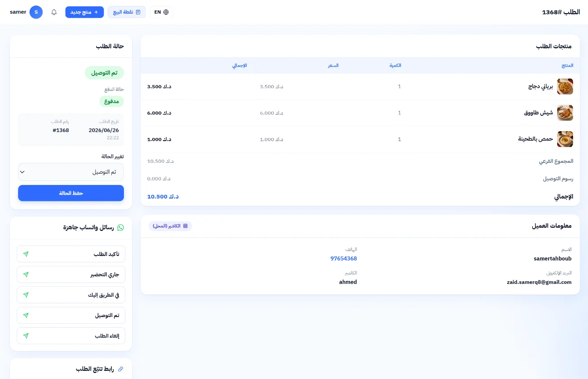This screenshot has width=588, height=379.
Task: Click order time 22:22
Action: [113, 137]
